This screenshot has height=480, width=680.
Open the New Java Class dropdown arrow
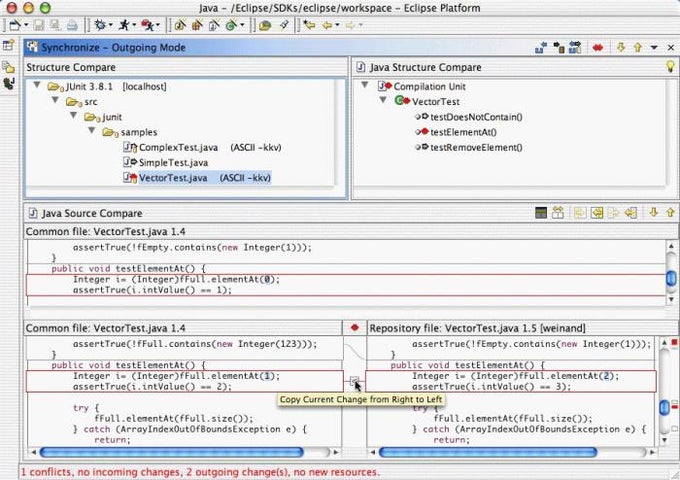[242, 25]
